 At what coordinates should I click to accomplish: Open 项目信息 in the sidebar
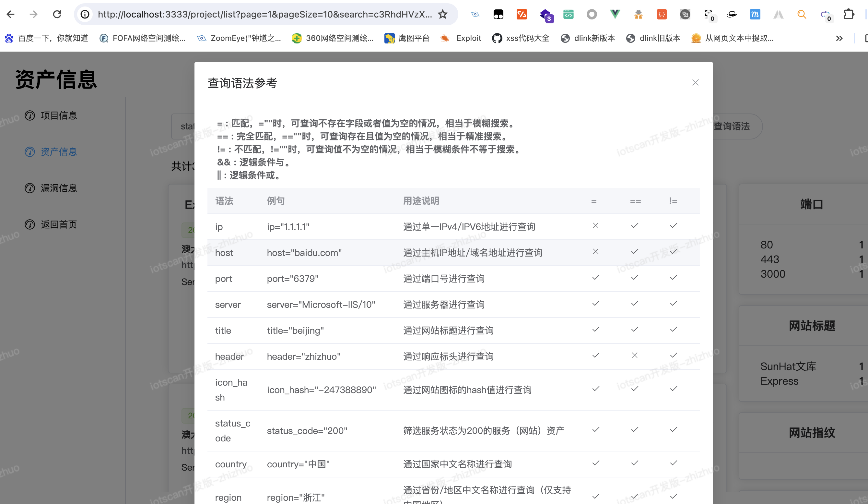[x=59, y=115]
